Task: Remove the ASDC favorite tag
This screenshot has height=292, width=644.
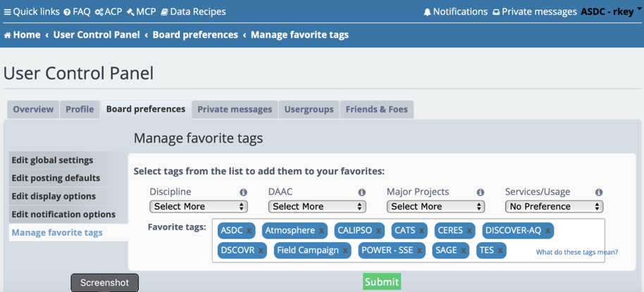Action: (x=249, y=231)
